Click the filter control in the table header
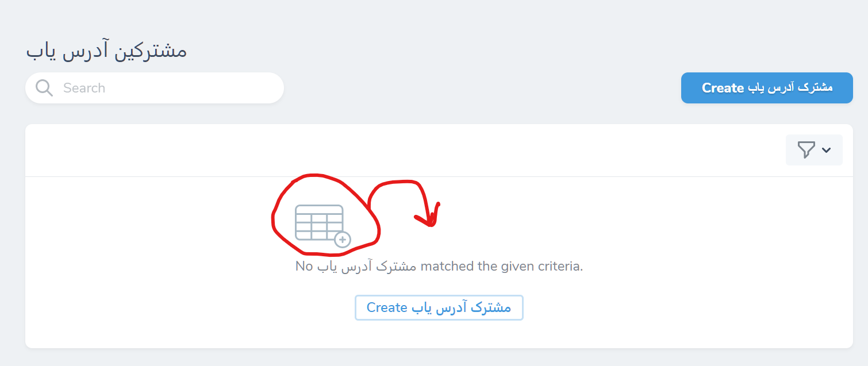This screenshot has height=366, width=868. point(813,149)
